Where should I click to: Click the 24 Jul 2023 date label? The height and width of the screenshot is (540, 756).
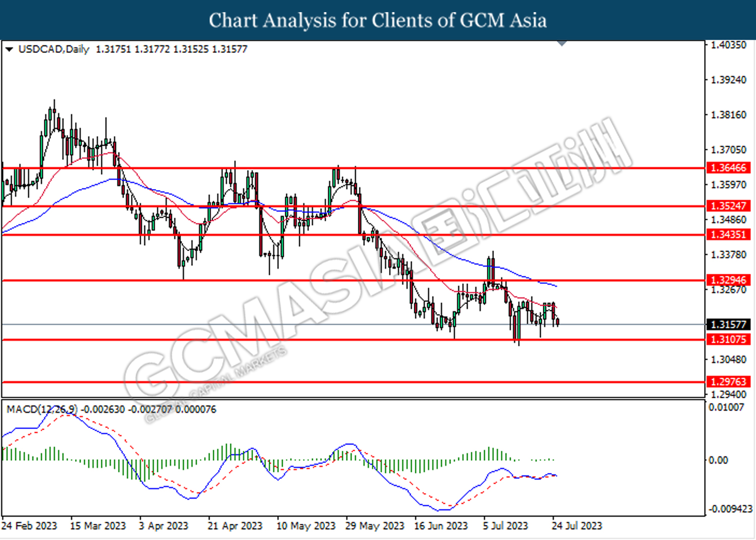point(577,526)
